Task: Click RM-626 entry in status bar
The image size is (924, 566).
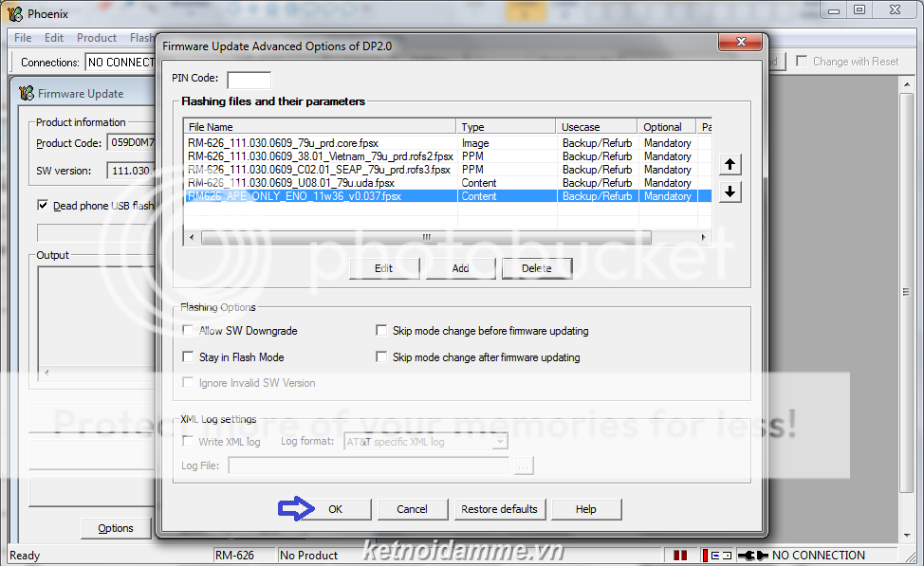Action: pos(234,556)
